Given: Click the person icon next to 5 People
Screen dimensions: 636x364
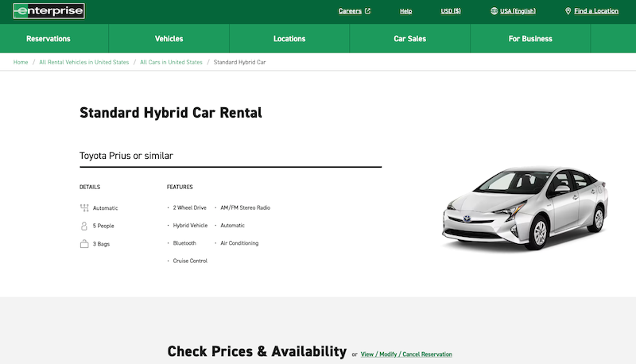Looking at the screenshot, I should point(84,226).
